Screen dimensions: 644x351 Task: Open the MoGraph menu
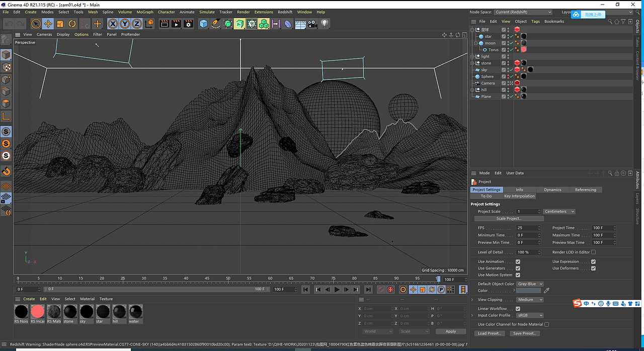click(145, 12)
